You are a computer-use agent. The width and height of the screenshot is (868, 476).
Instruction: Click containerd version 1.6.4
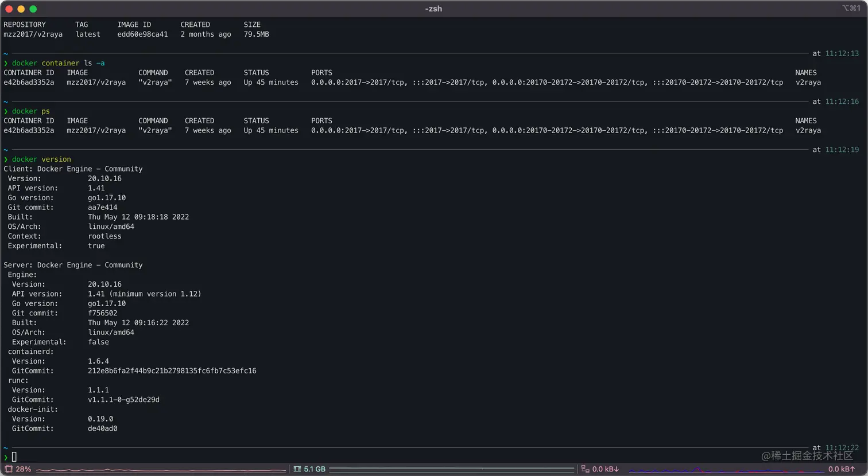tap(98, 361)
